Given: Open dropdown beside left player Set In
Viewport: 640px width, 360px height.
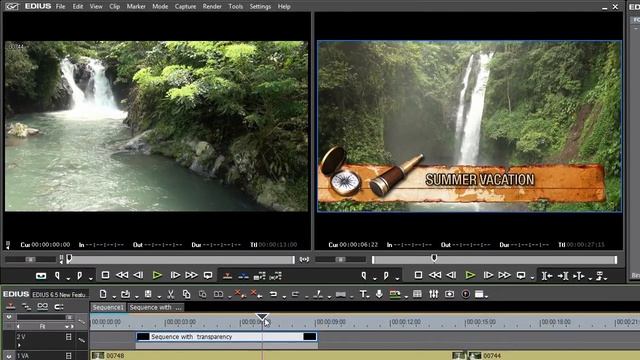Looking at the screenshot, I should (68, 278).
